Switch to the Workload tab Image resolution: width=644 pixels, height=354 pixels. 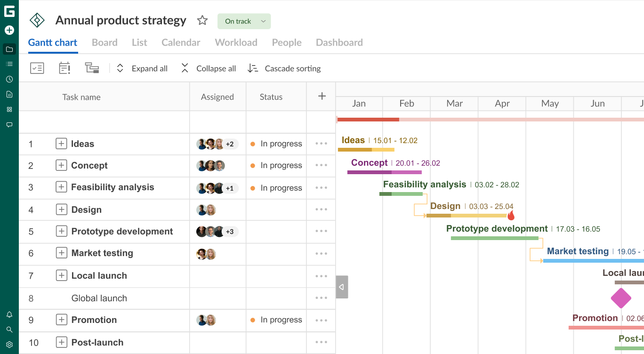pyautogui.click(x=236, y=42)
